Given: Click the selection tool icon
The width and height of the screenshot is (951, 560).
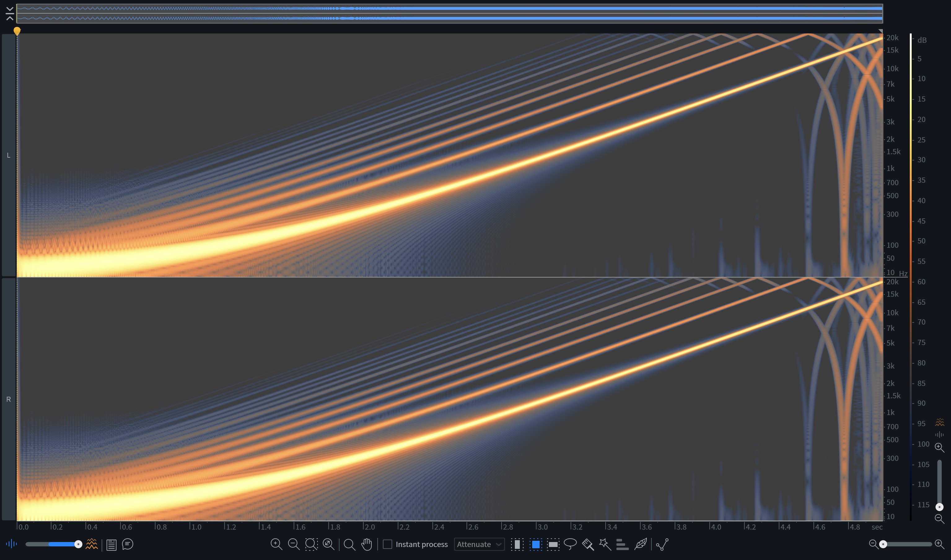Looking at the screenshot, I should point(536,545).
